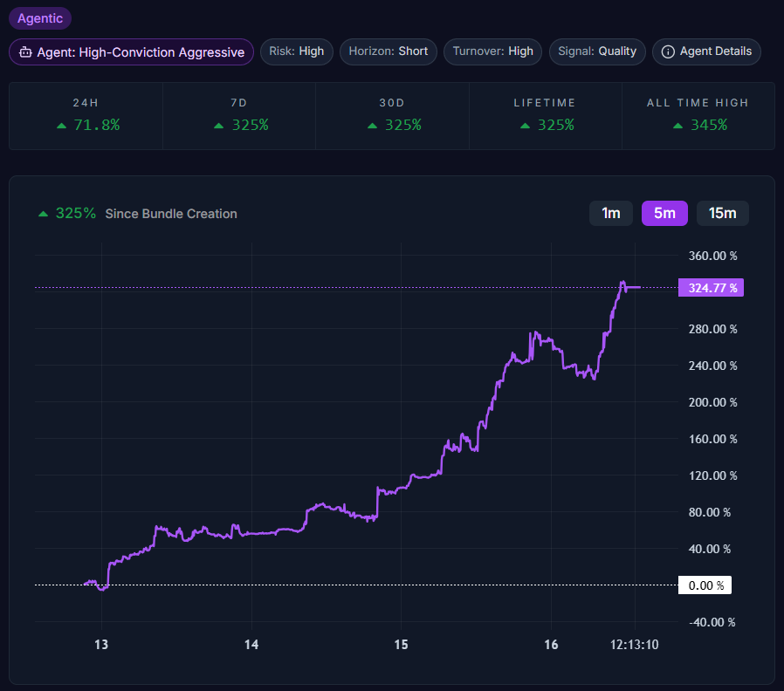
Task: Click the up arrow in the Lifetime card
Action: coord(525,126)
